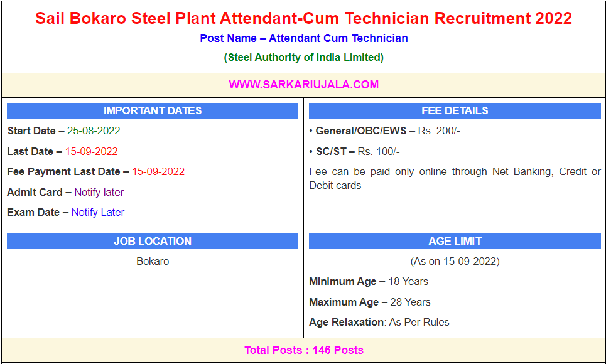Select the IMPORTANT DATES section header
The image size is (606, 364).
click(x=153, y=111)
